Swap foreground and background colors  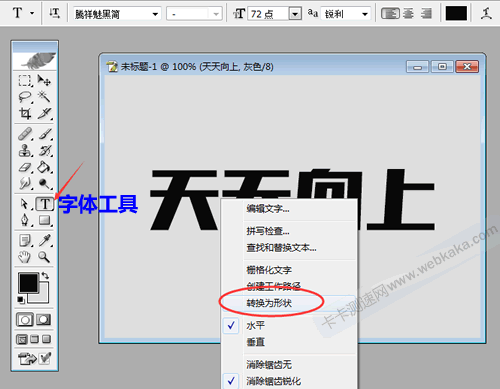(x=45, y=275)
